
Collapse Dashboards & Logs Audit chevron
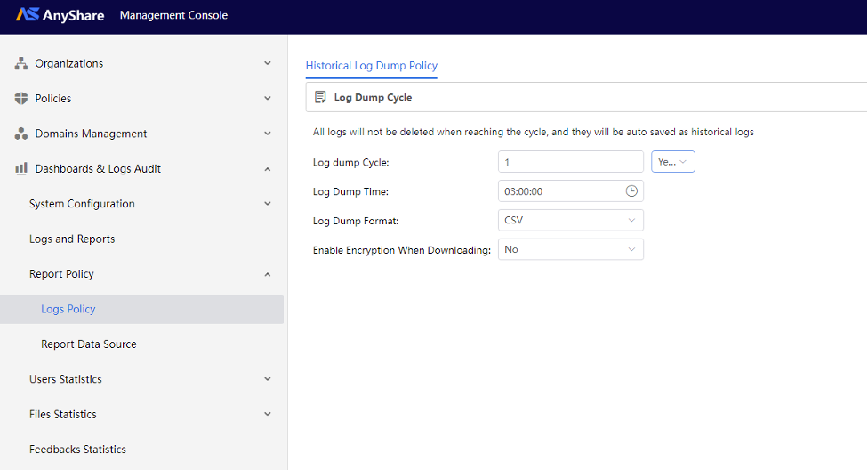(268, 169)
